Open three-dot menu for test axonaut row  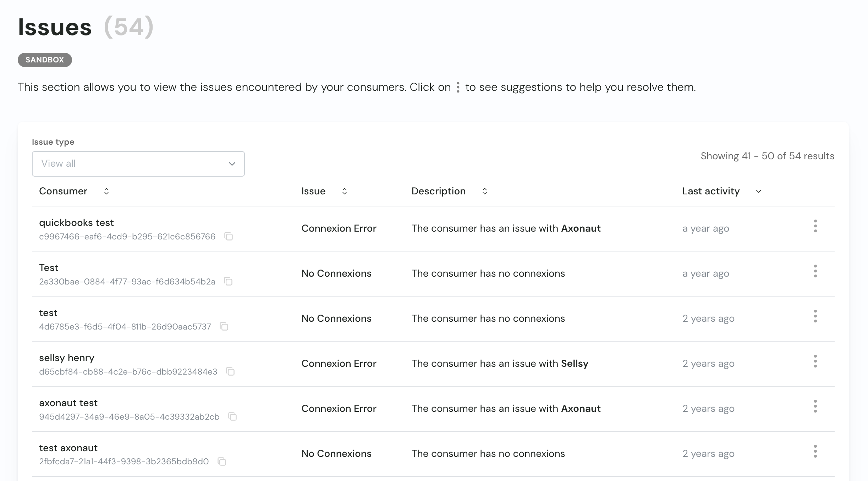(x=815, y=451)
